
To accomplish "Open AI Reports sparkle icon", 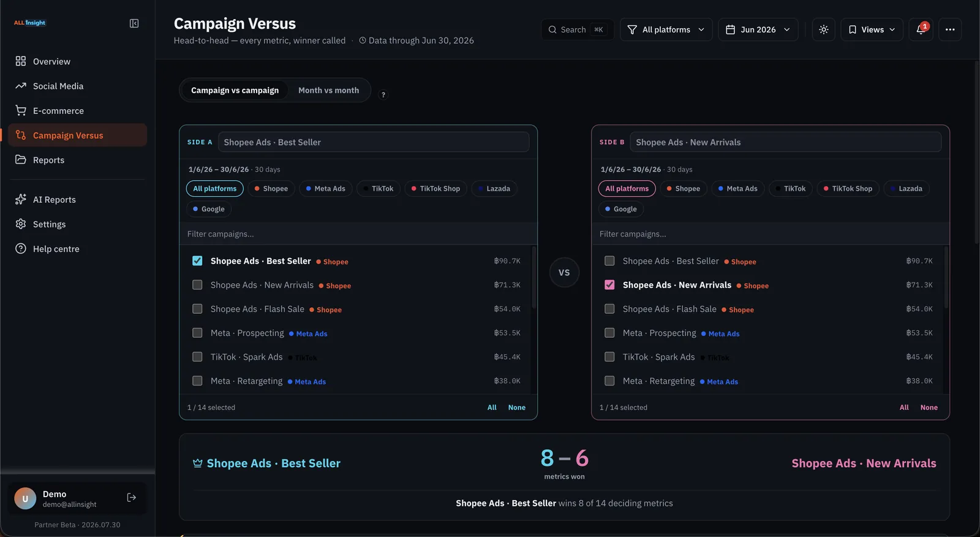I will point(21,199).
